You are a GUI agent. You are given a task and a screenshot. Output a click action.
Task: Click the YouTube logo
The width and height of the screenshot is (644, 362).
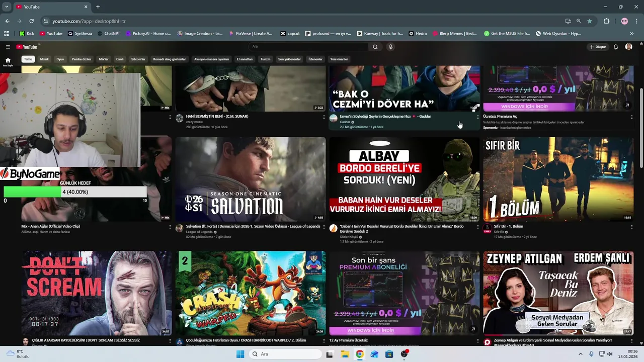(27, 47)
